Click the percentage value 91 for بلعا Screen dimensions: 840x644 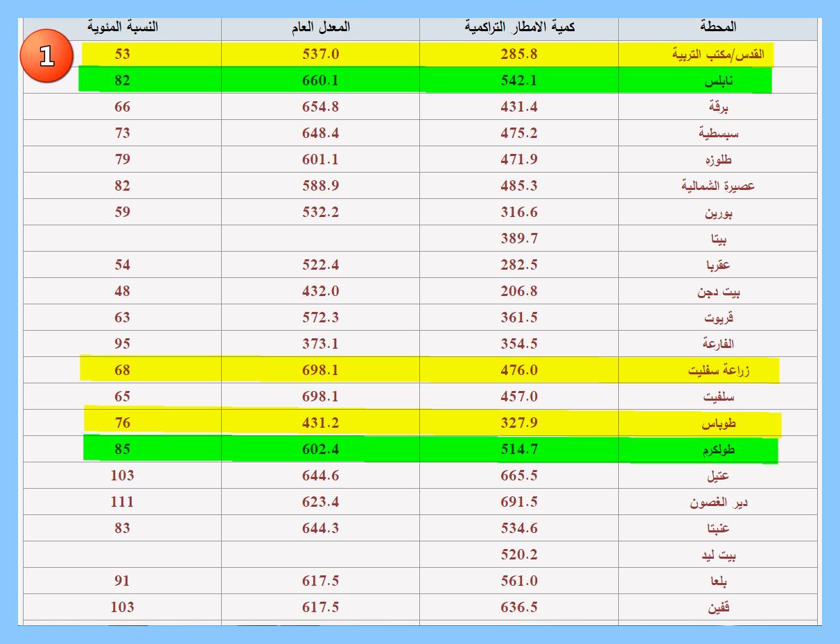[122, 581]
